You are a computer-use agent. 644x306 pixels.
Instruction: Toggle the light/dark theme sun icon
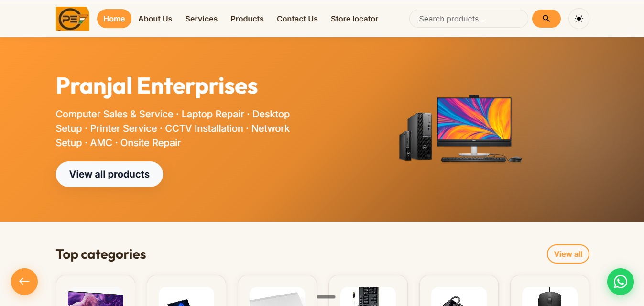coord(579,19)
